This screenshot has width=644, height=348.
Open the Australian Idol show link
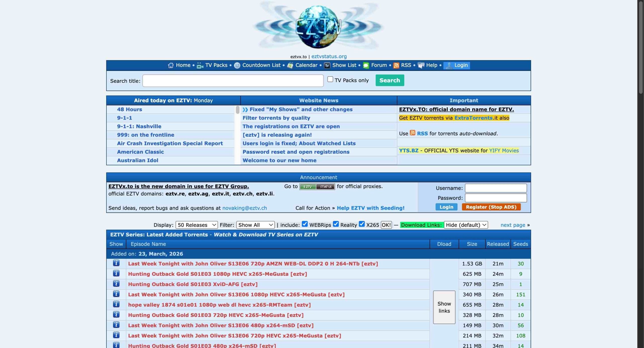click(137, 160)
